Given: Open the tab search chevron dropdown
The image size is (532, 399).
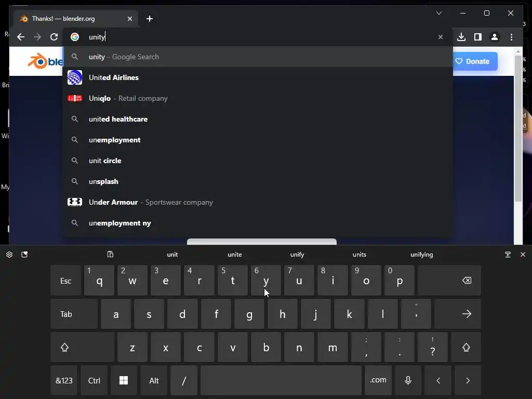Looking at the screenshot, I should [x=438, y=13].
